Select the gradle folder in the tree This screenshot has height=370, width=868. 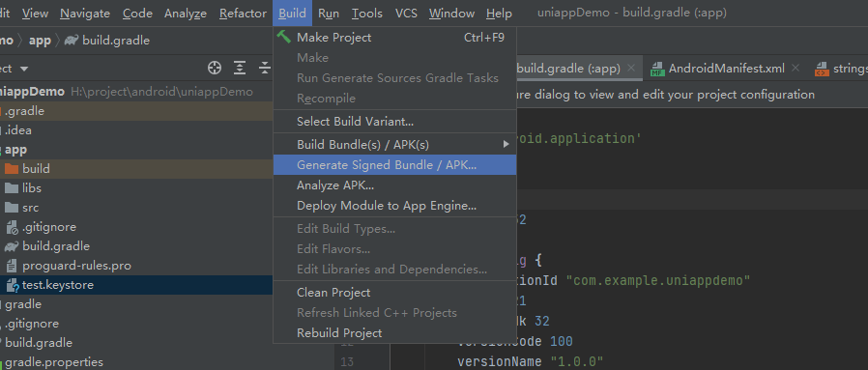coord(136,304)
